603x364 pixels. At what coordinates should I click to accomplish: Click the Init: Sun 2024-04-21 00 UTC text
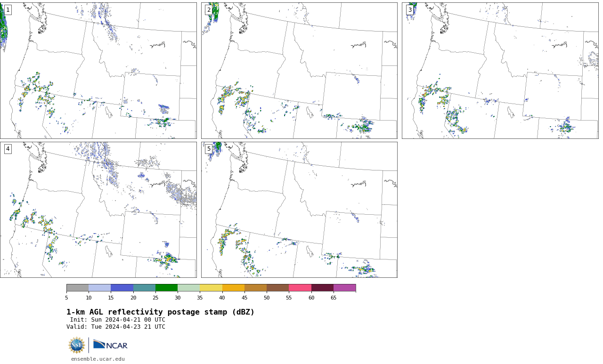tap(118, 320)
